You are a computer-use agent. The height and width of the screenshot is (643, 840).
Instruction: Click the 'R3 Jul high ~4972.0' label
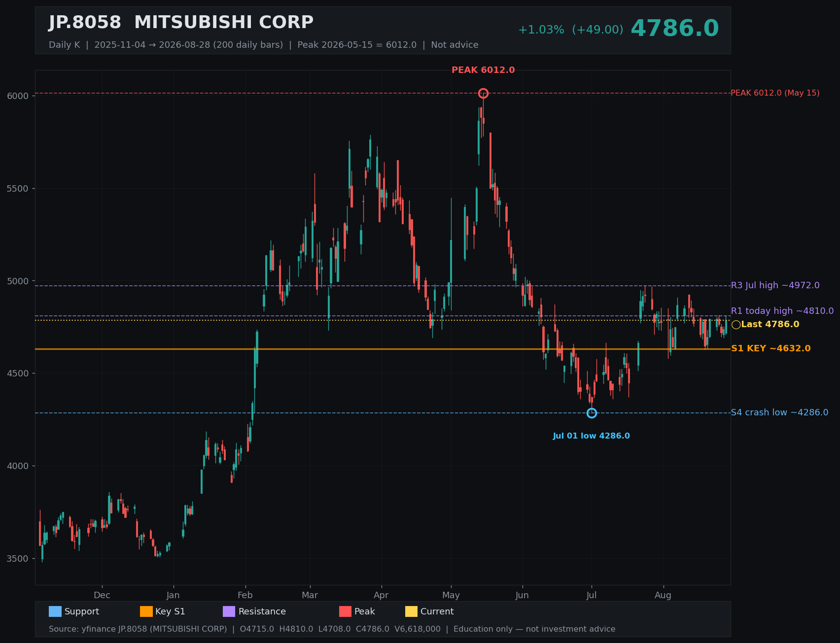pyautogui.click(x=775, y=285)
